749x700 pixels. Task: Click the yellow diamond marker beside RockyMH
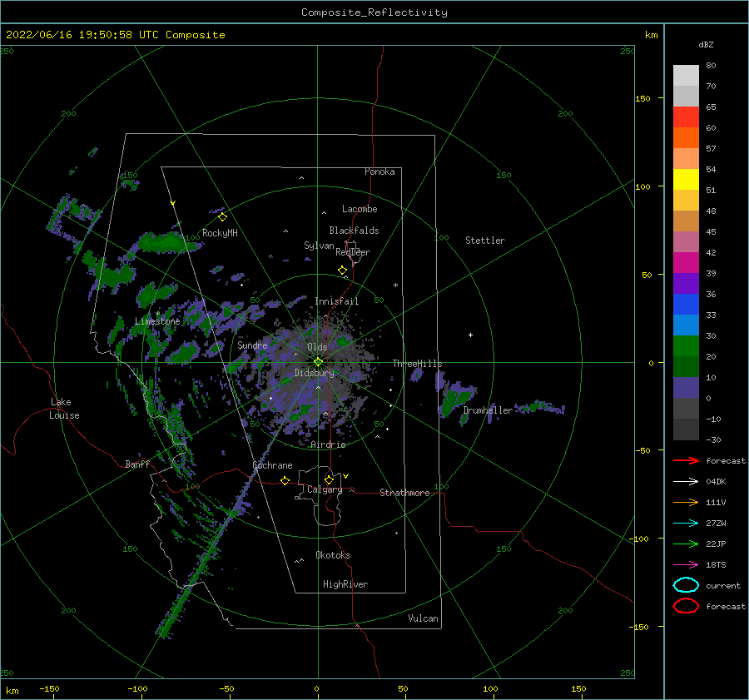coord(222,217)
